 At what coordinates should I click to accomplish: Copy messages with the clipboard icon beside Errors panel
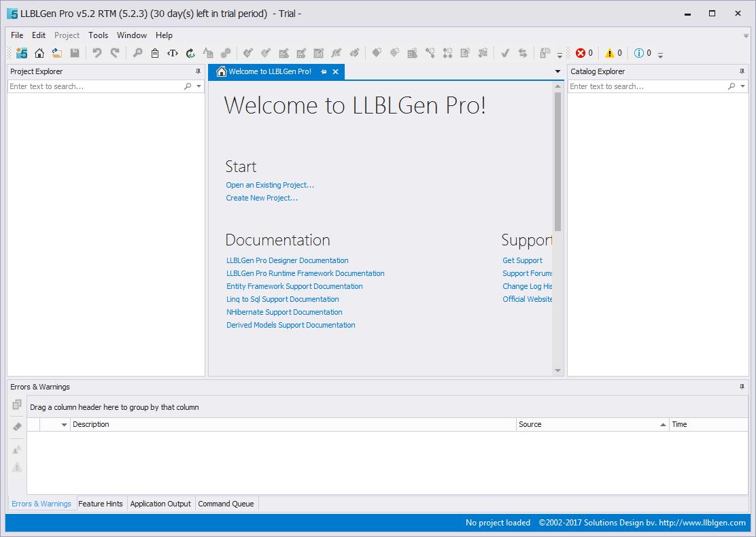(x=16, y=404)
